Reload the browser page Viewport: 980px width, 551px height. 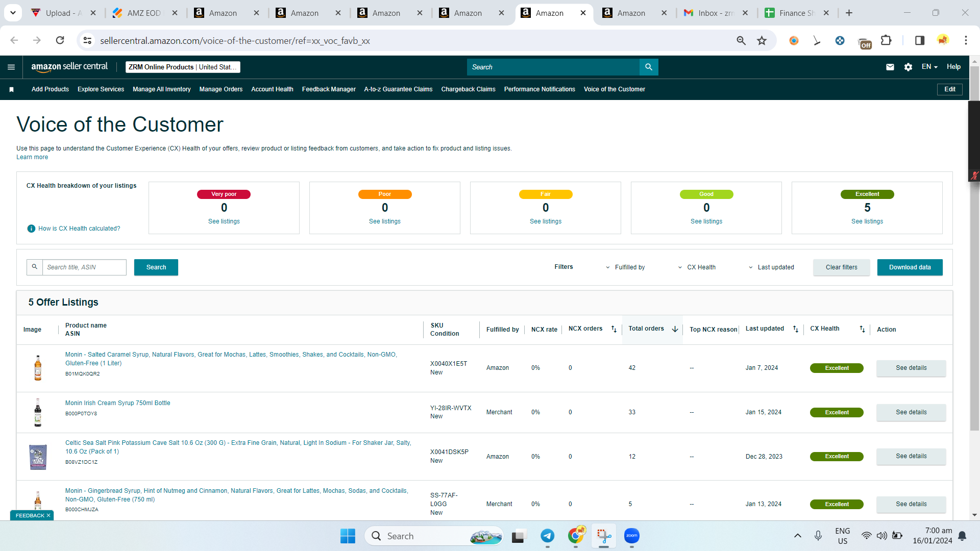(60, 40)
